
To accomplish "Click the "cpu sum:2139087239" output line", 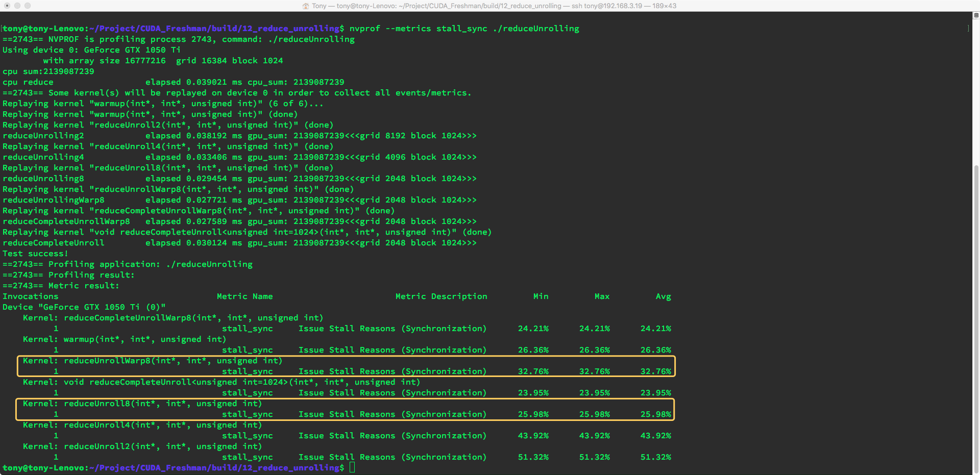I will pyautogui.click(x=48, y=71).
